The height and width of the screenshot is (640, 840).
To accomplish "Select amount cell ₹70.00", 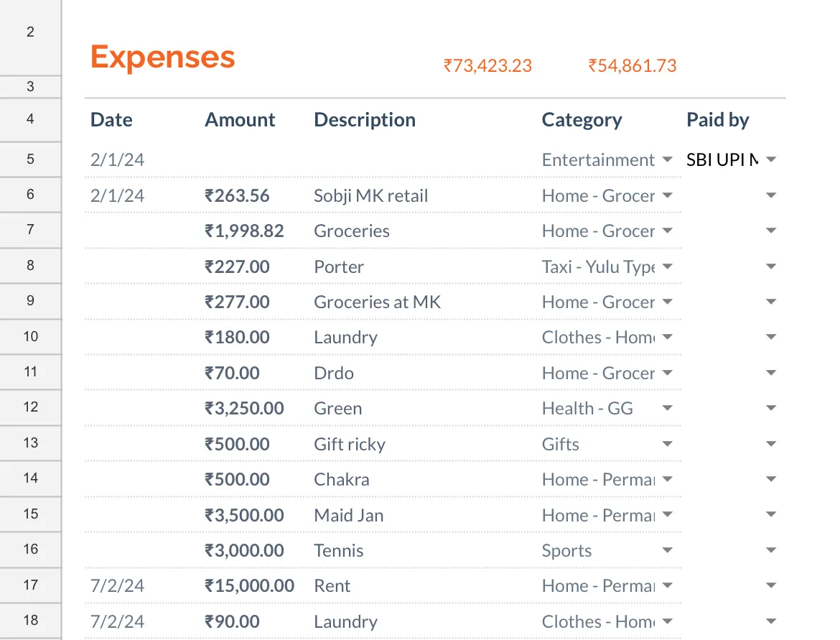I will (232, 373).
